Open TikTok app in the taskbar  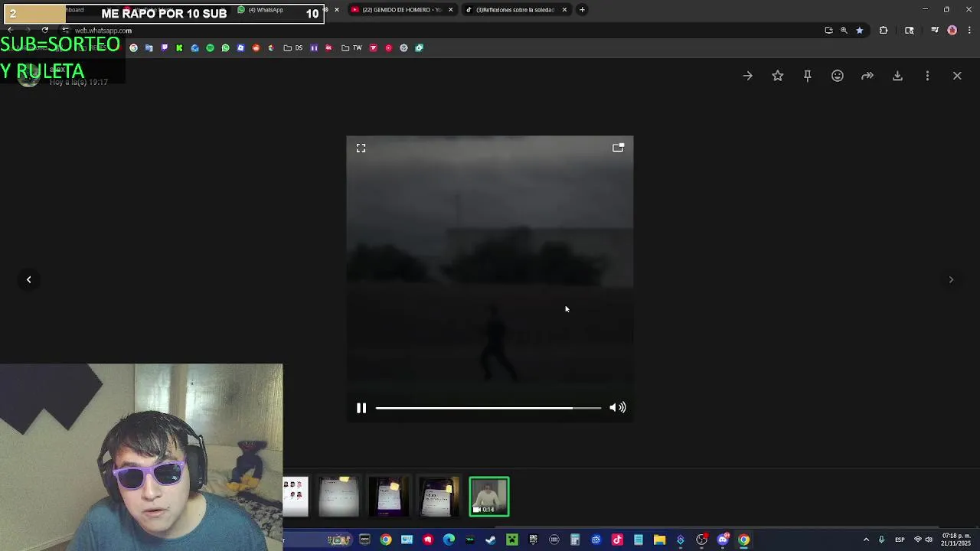[x=617, y=540]
